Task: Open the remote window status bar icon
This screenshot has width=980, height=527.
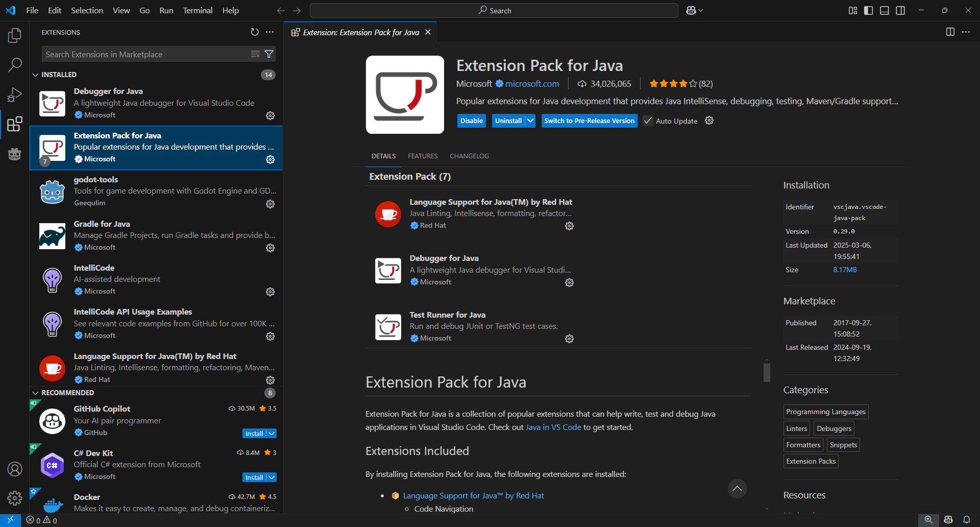Action: coord(10,520)
